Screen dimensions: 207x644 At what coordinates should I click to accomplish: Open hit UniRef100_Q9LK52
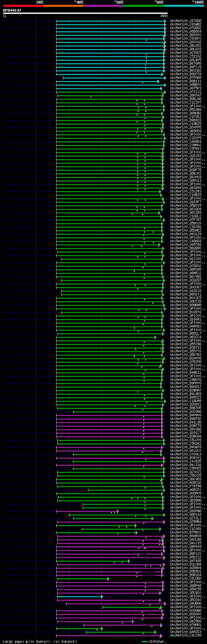tap(186, 46)
